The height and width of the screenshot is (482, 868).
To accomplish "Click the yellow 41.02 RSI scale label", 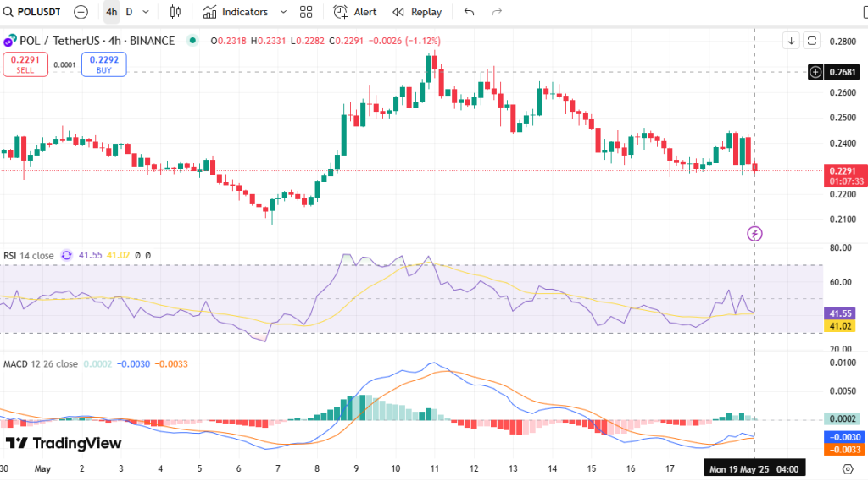I will click(x=840, y=326).
